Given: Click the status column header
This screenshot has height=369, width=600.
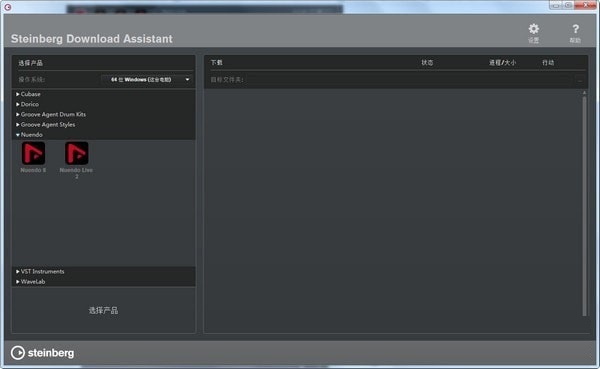Looking at the screenshot, I should coord(427,62).
